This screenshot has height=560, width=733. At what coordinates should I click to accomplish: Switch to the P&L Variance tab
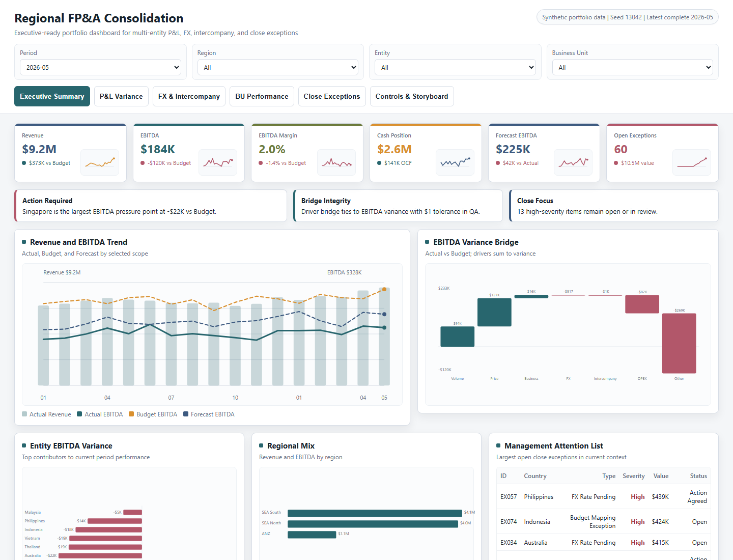click(x=121, y=96)
